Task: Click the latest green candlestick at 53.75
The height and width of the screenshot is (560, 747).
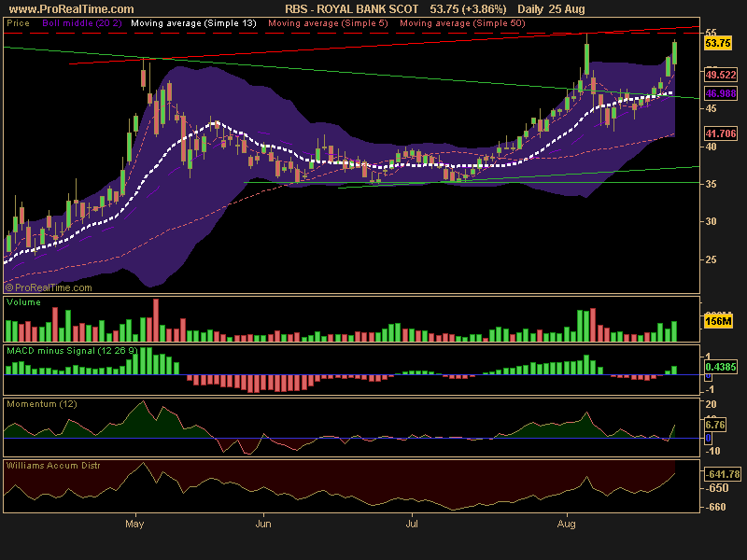Action: pos(674,53)
